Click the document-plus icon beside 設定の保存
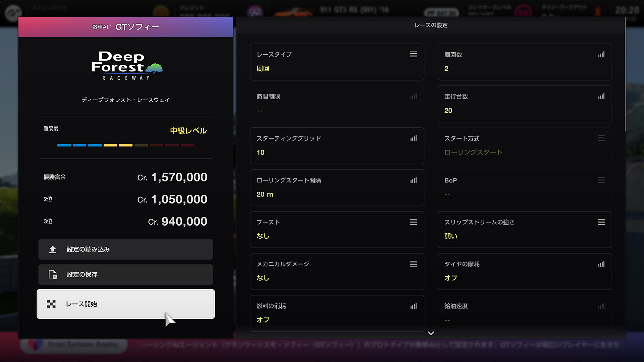Image resolution: width=644 pixels, height=362 pixels. [53, 275]
